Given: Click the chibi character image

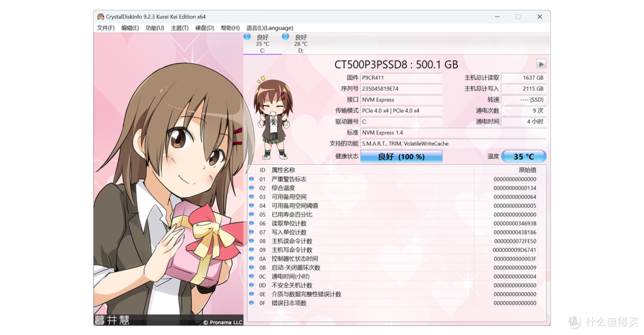Looking at the screenshot, I should point(273,118).
